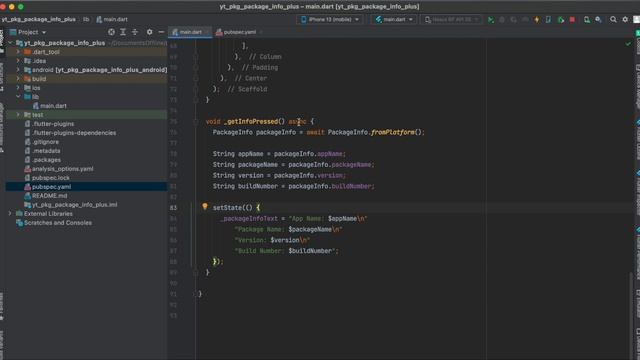The image size is (640, 360).
Task: Click line number 83 in gutter
Action: pos(173,207)
